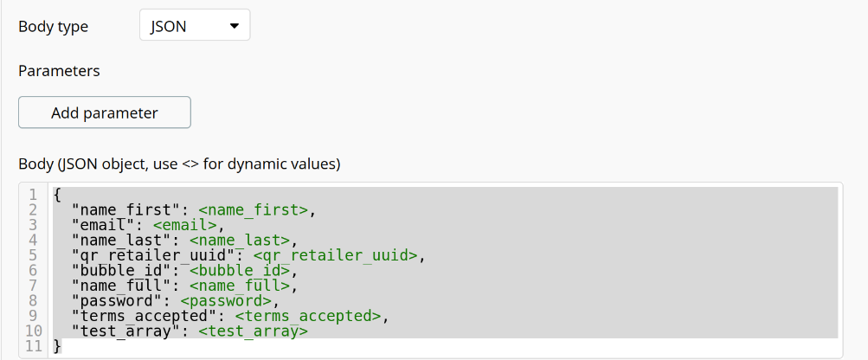Click the Add parameter button
868x360 pixels.
point(105,112)
